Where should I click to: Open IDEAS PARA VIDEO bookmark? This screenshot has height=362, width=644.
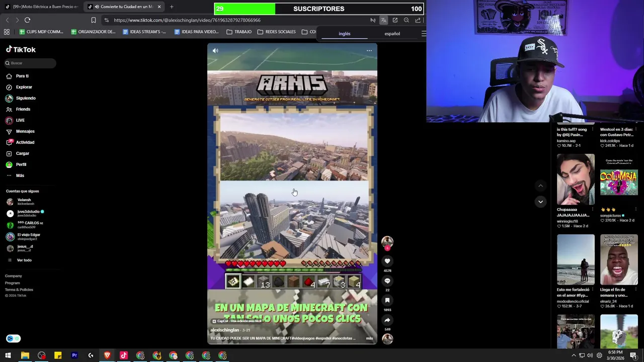click(196, 32)
